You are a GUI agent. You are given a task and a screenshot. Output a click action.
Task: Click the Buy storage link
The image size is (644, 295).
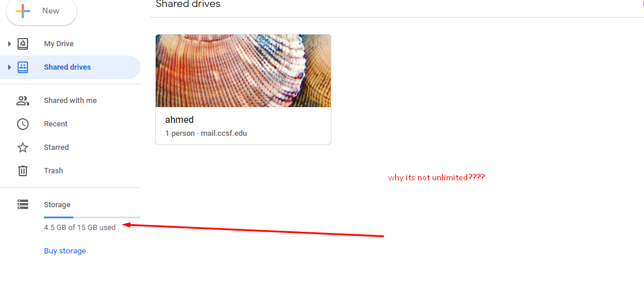(x=65, y=251)
